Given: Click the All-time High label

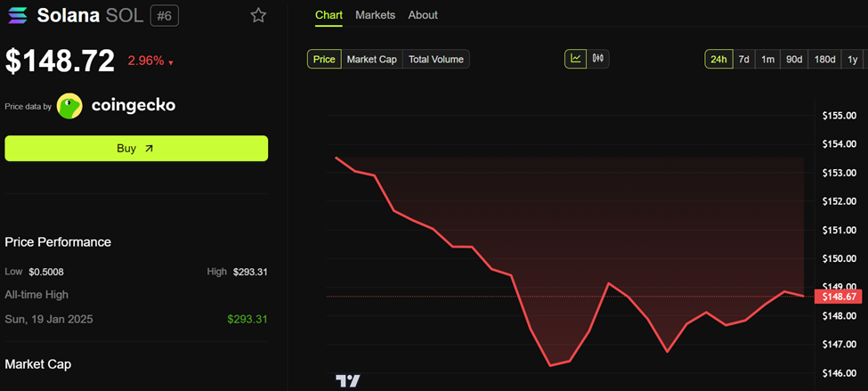Looking at the screenshot, I should click(x=37, y=295).
